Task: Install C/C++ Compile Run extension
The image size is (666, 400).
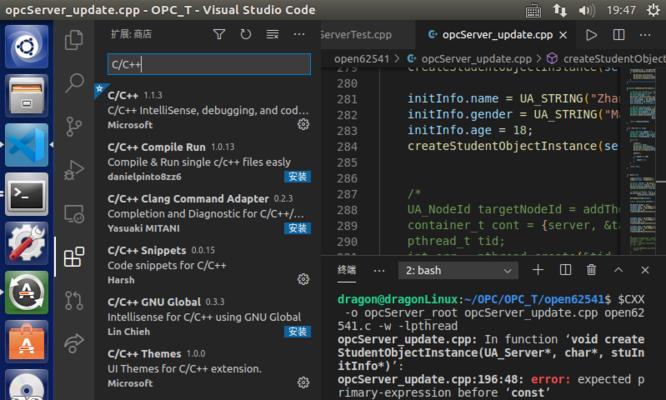Action: point(297,177)
